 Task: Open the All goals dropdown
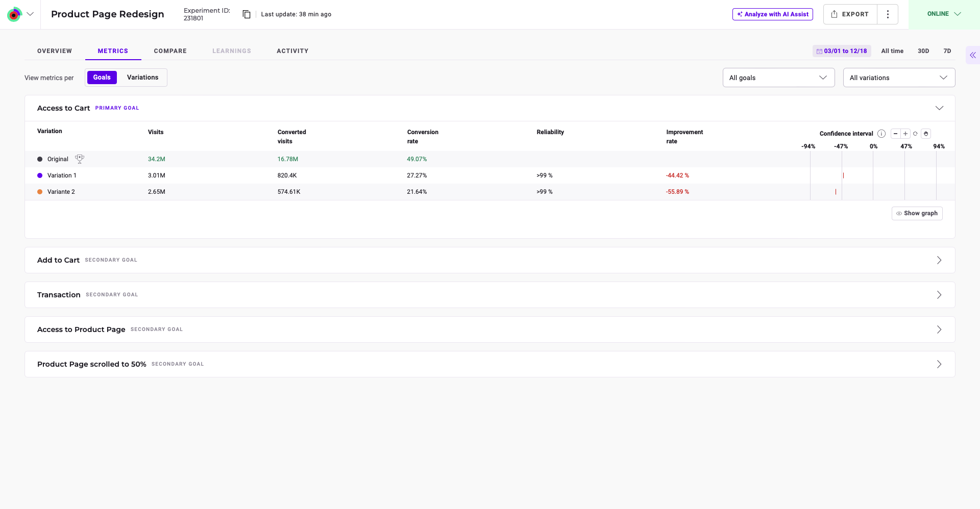778,78
